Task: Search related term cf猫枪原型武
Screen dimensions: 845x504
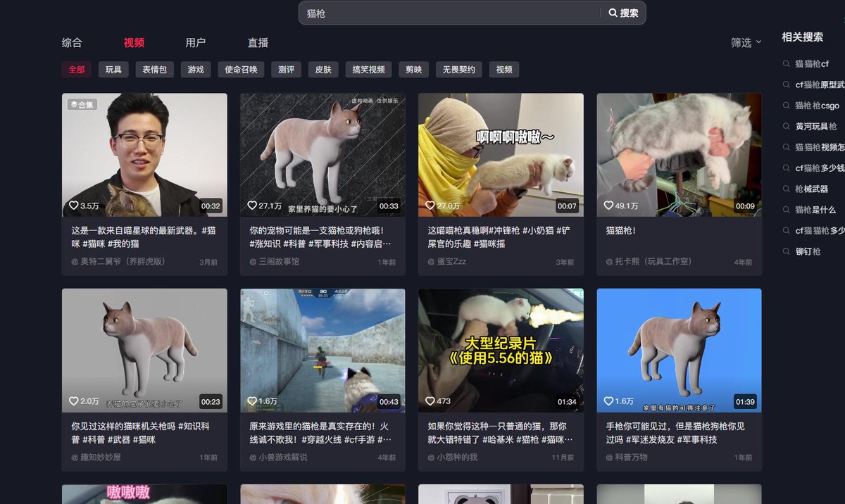Action: [820, 84]
